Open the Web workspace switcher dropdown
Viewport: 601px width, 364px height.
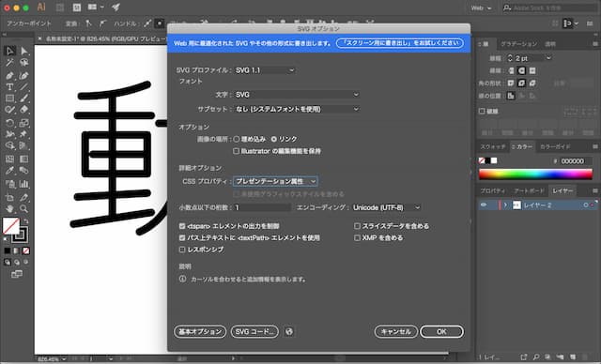click(x=482, y=8)
